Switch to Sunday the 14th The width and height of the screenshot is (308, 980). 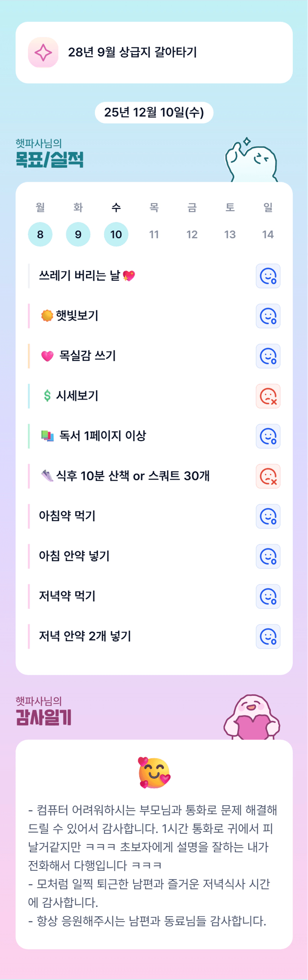point(268,234)
